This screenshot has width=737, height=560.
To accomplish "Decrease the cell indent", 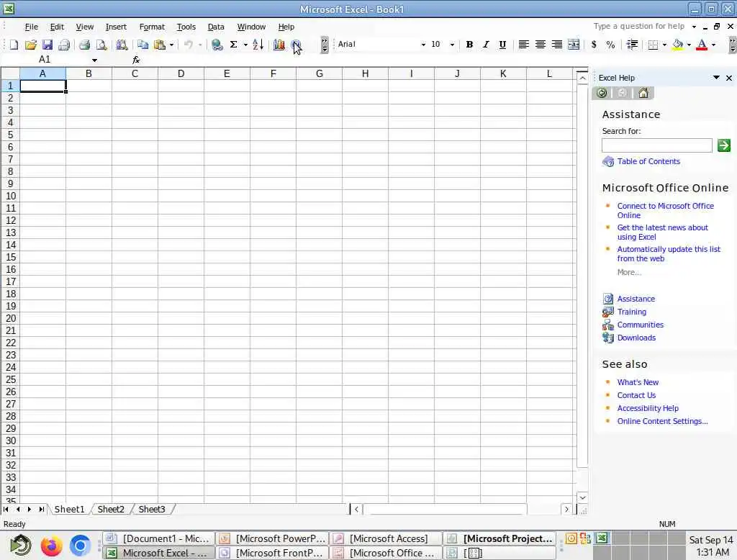I will click(x=632, y=45).
